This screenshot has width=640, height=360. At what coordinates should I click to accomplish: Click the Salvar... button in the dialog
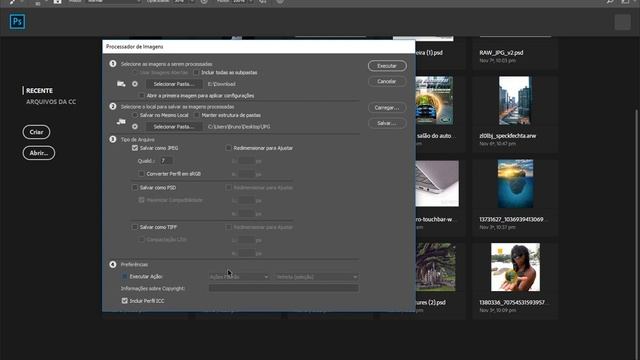click(387, 123)
